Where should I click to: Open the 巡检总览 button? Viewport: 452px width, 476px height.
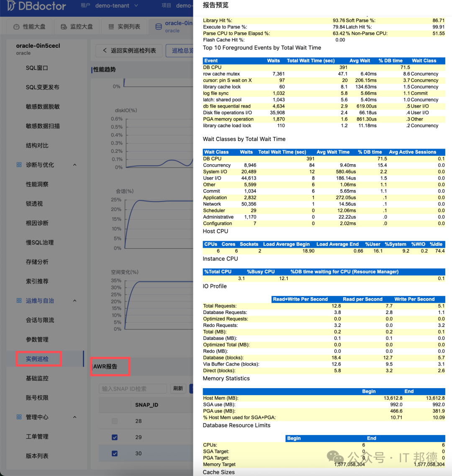click(x=180, y=50)
